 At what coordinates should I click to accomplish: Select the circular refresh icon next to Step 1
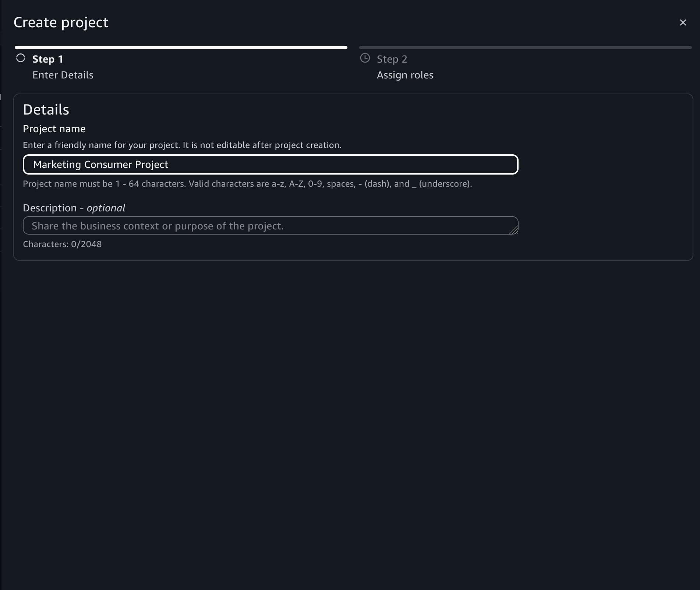(x=21, y=59)
